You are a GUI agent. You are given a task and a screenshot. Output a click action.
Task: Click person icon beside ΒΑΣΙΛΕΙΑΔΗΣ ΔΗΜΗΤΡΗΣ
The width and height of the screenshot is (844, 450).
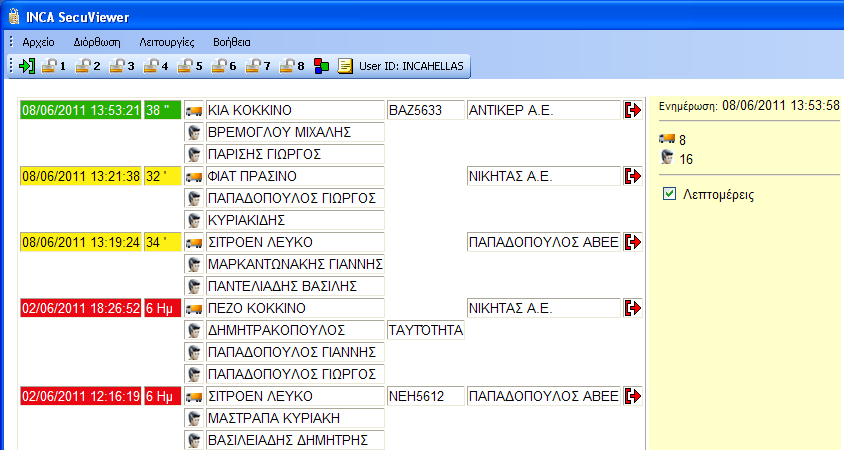point(194,440)
